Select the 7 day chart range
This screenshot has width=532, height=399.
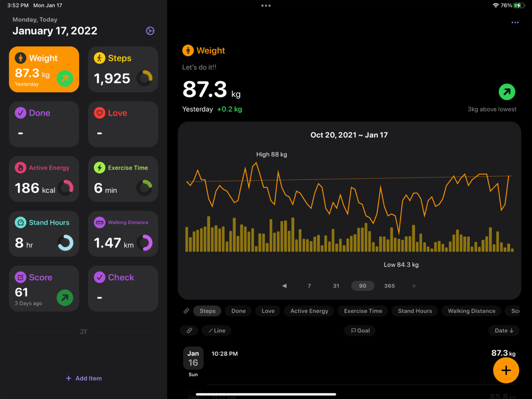309,286
